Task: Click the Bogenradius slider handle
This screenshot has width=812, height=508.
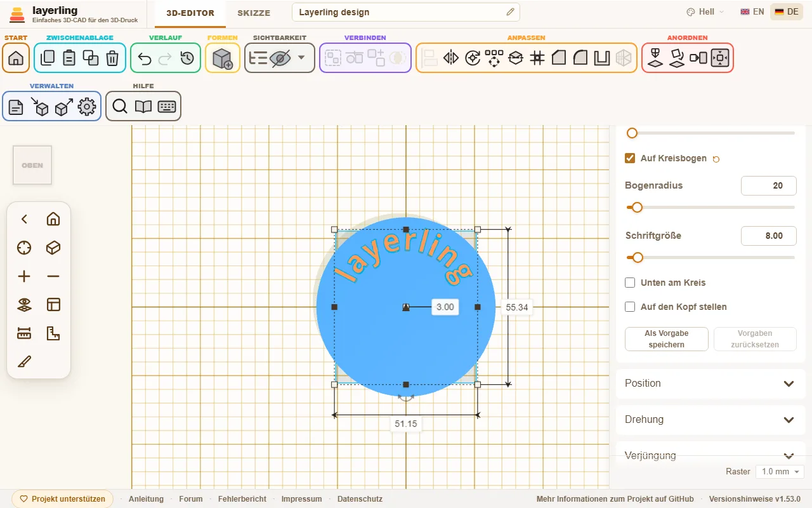Action: point(638,208)
